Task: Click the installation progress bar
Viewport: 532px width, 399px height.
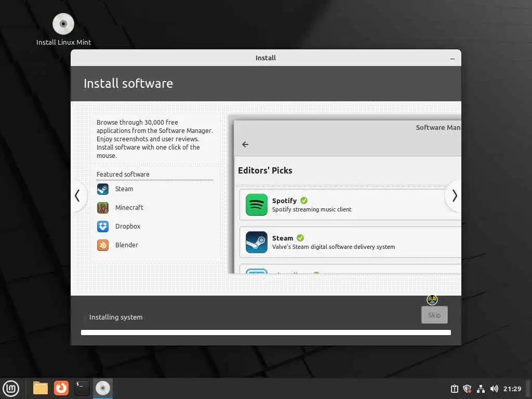Action: pos(266,332)
